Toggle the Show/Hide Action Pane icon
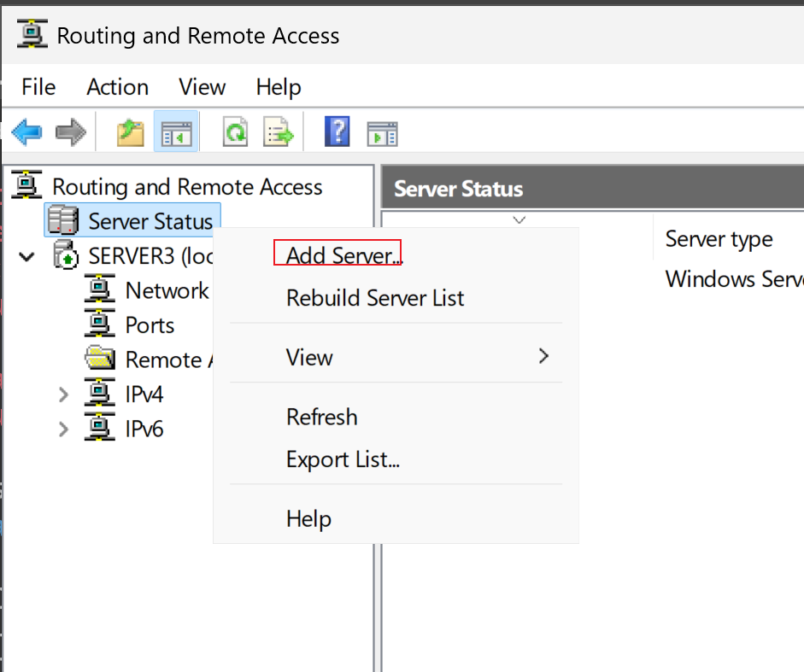This screenshot has height=672, width=804. tap(383, 133)
